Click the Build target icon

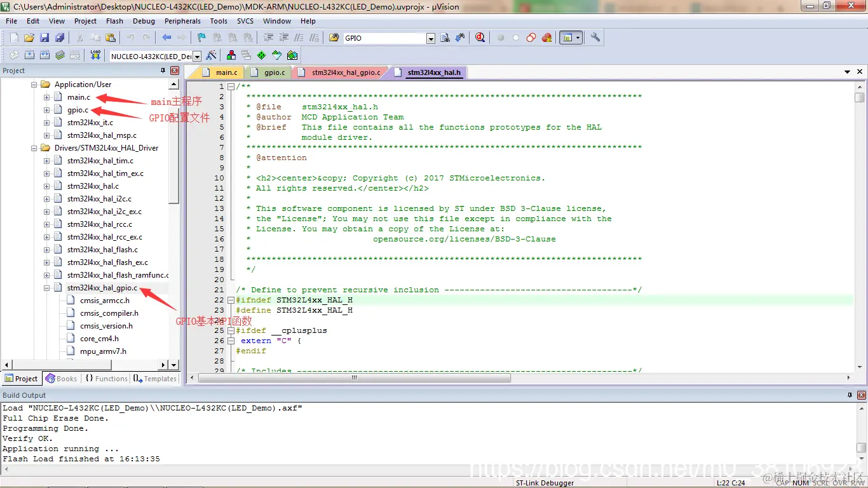pos(29,55)
